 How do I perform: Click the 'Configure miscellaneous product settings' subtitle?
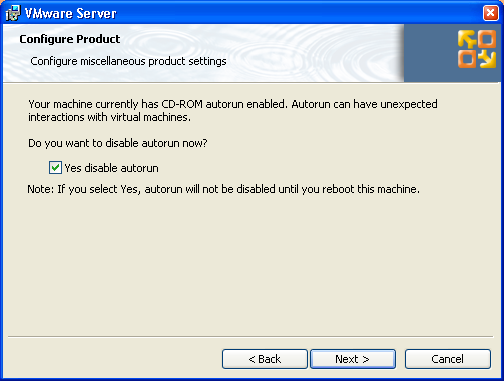coord(128,61)
